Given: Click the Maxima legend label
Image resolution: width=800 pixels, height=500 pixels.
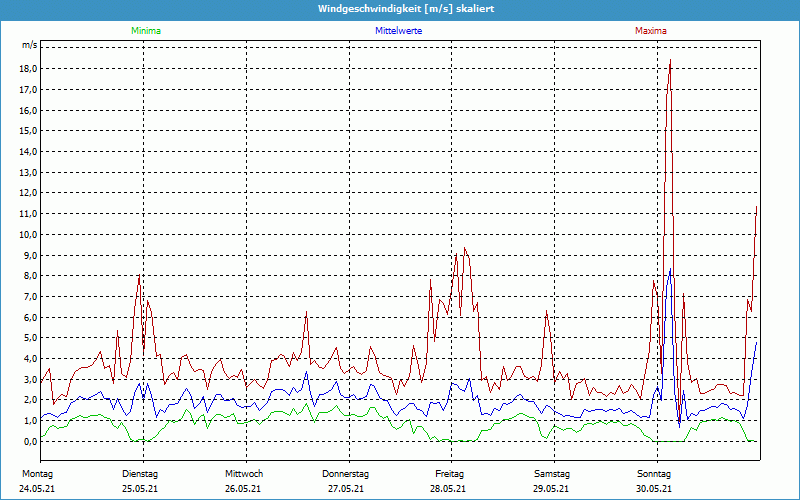Looking at the screenshot, I should (650, 31).
